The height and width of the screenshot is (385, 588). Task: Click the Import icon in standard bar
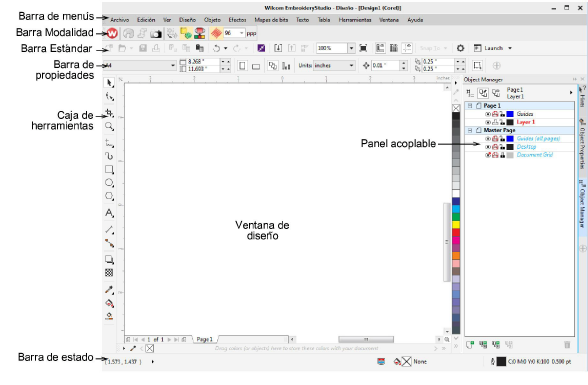click(278, 48)
